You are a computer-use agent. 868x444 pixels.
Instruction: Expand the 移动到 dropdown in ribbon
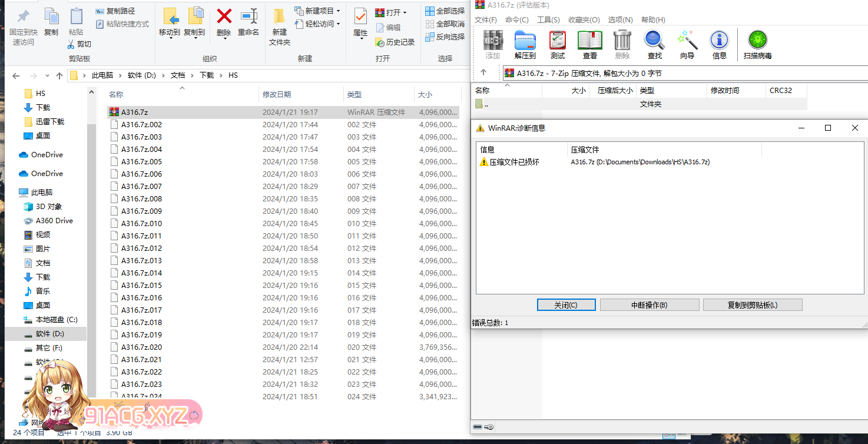[x=170, y=33]
